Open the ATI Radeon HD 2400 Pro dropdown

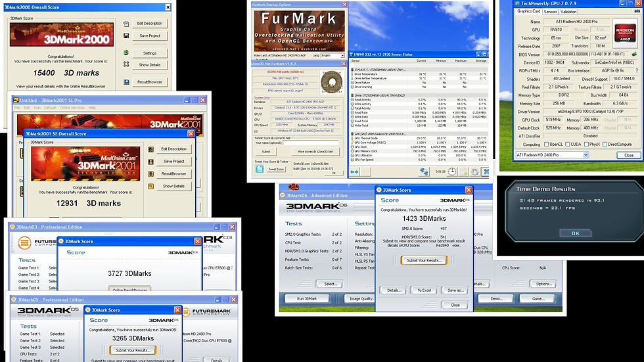coord(553,155)
